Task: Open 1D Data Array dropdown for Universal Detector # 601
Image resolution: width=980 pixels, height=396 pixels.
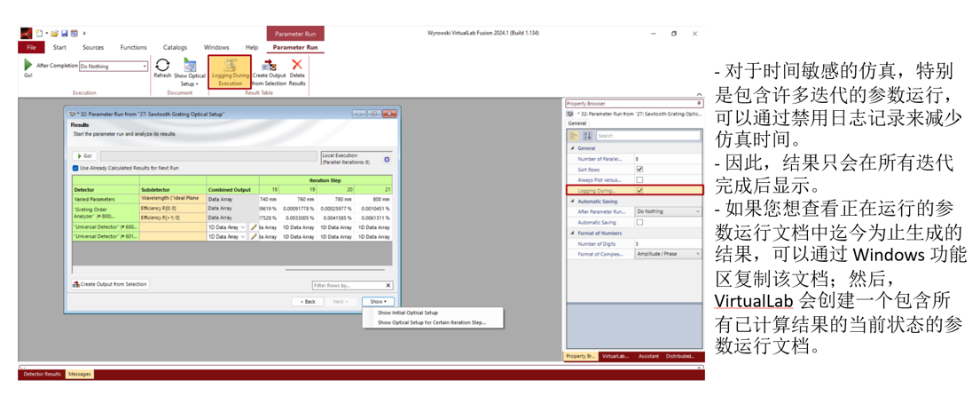Action: [x=243, y=236]
